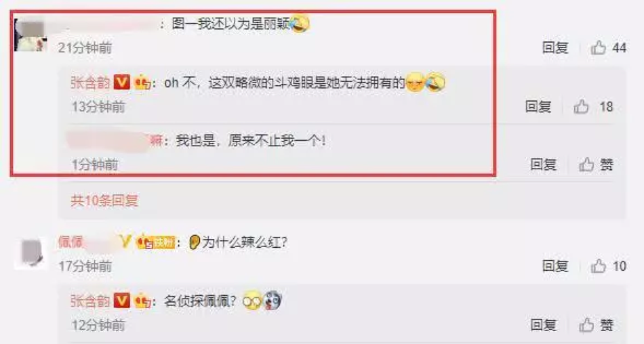Click thumbs-up on the 1分钟前 reply

586,165
